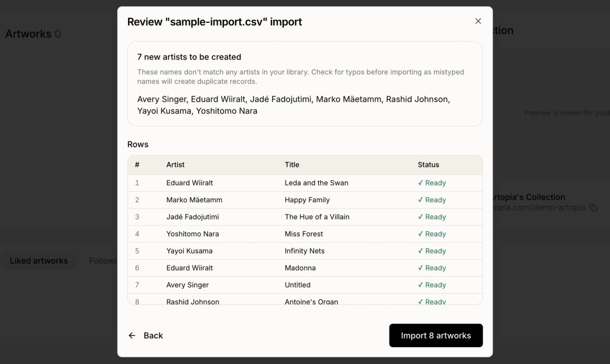Click row number 5
Image resolution: width=610 pixels, height=364 pixels.
point(137,251)
